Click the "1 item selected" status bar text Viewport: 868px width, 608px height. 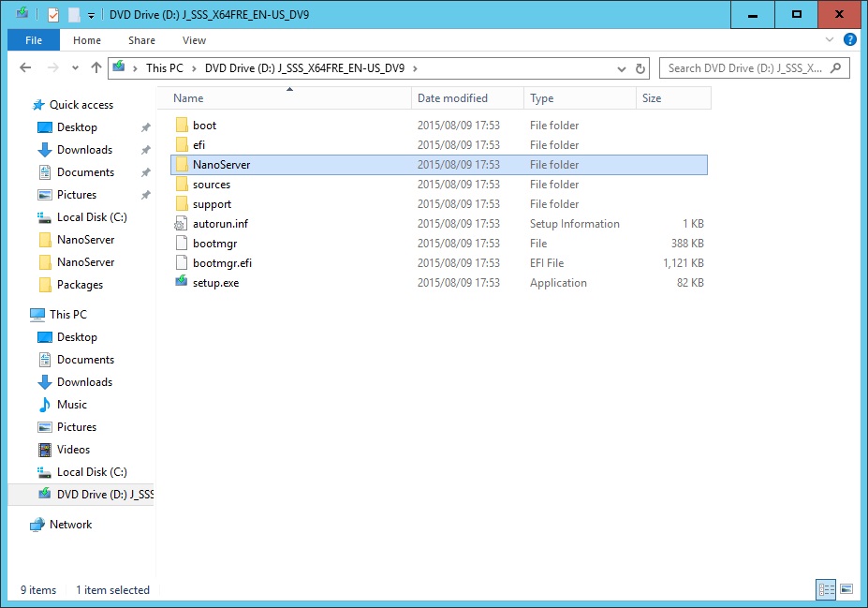(x=113, y=590)
